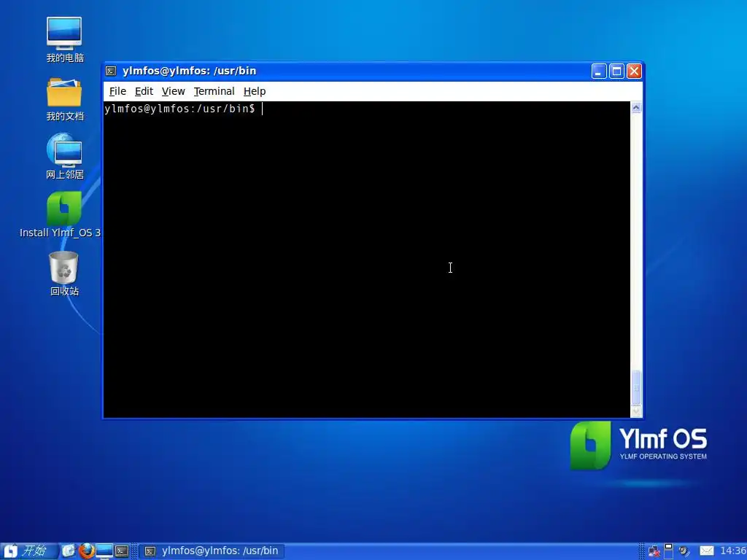Click the 14:36 clock in taskbar
This screenshot has height=560, width=747.
(733, 551)
